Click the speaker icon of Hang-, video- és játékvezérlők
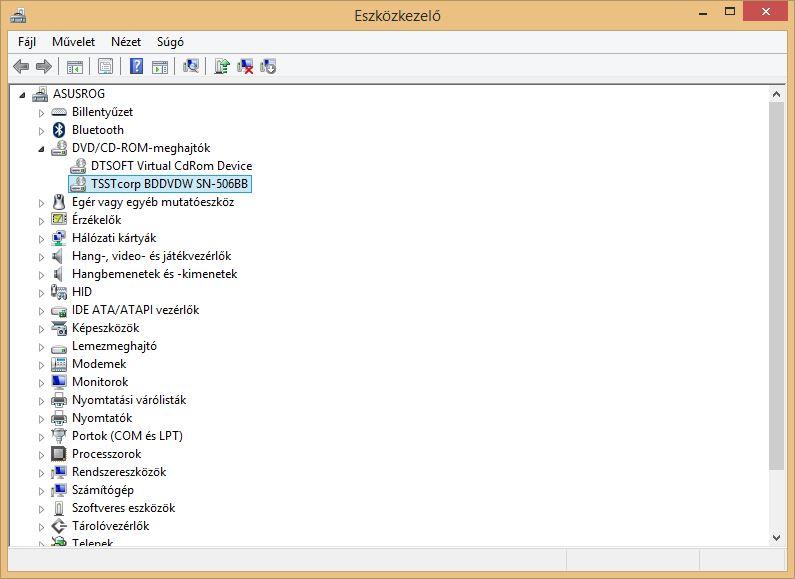The width and height of the screenshot is (795, 579). [58, 256]
